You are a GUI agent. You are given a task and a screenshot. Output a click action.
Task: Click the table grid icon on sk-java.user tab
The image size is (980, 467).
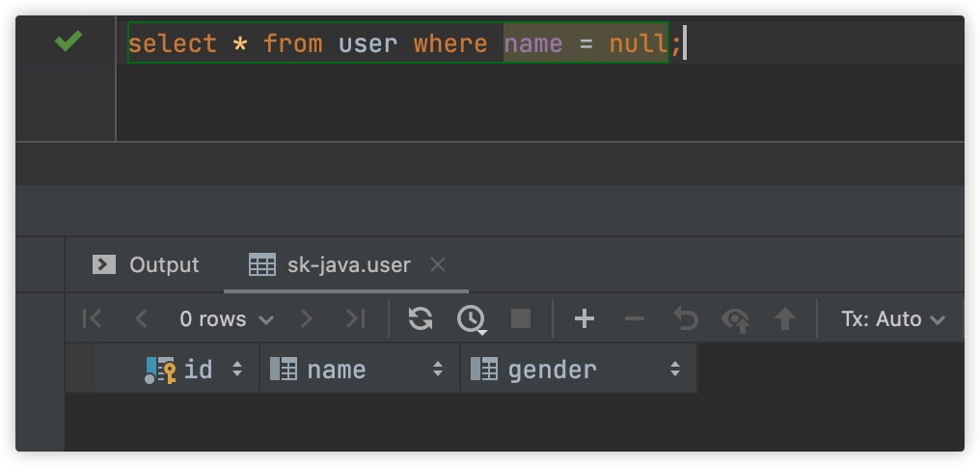point(261,265)
